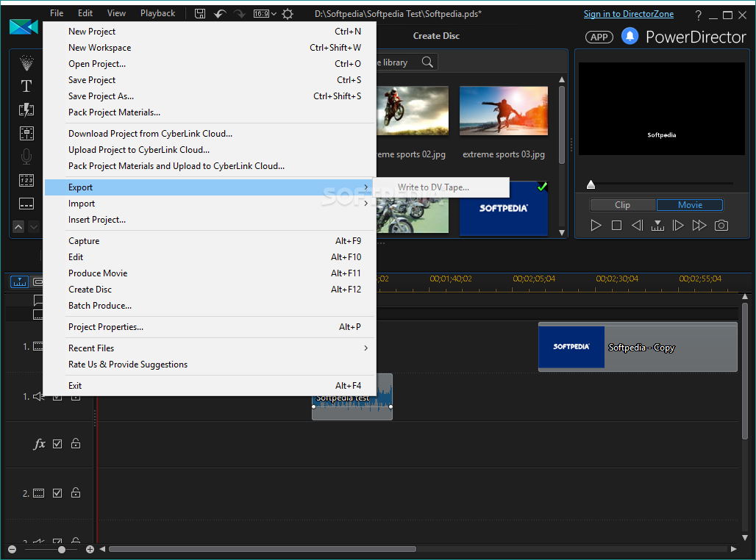
Task: Select extreme sports 03.jpg thumbnail
Action: [x=503, y=111]
